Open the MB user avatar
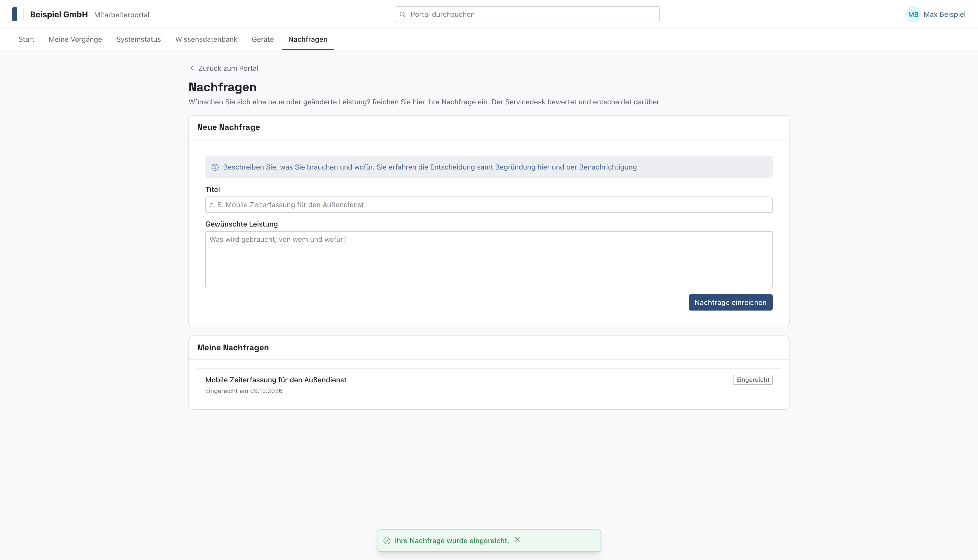Image resolution: width=978 pixels, height=560 pixels. [913, 14]
